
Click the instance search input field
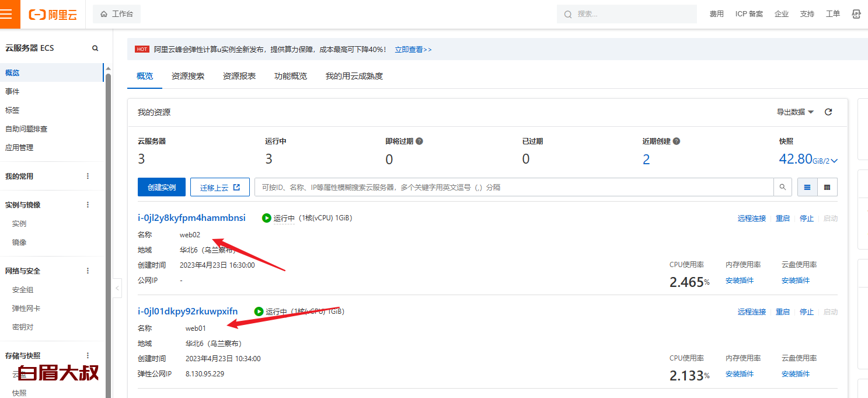(x=514, y=187)
